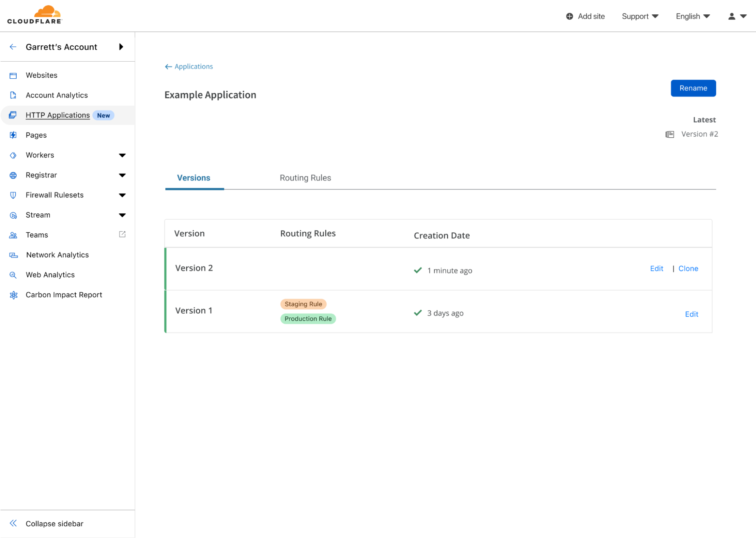This screenshot has width=756, height=538.
Task: Click the Registrar globe icon
Action: pos(13,175)
